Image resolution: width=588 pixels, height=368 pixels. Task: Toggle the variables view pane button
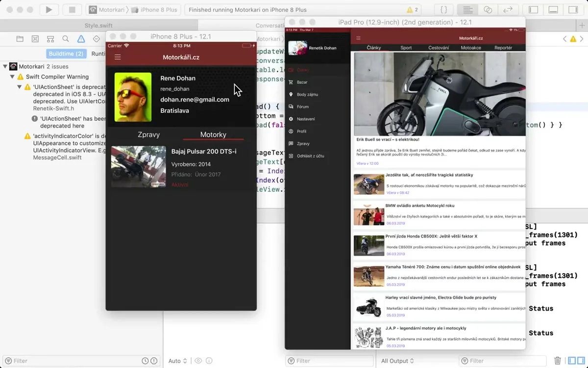[572, 361]
